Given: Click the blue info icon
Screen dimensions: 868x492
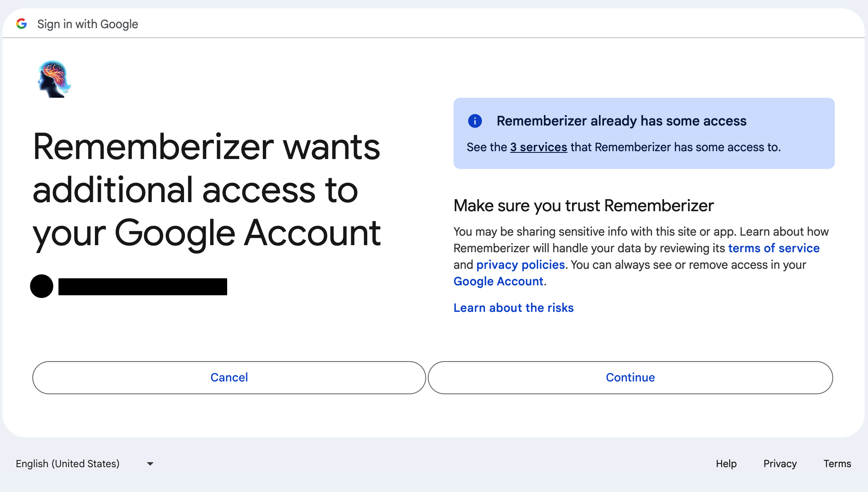Looking at the screenshot, I should click(x=475, y=121).
